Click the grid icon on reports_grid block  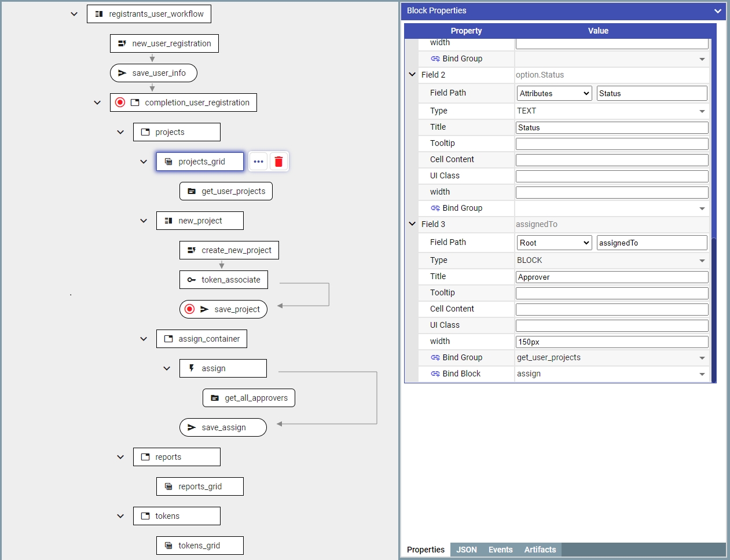click(x=168, y=486)
